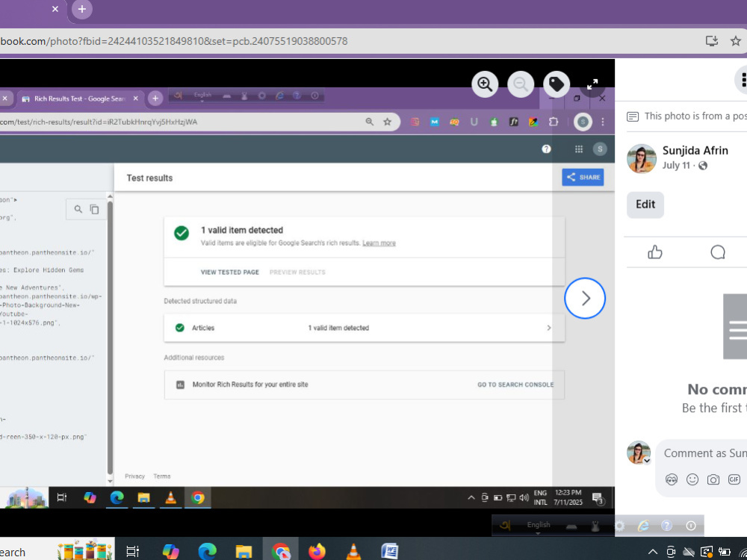
Task: Click the install app icon in the facebook address bar
Action: click(712, 41)
